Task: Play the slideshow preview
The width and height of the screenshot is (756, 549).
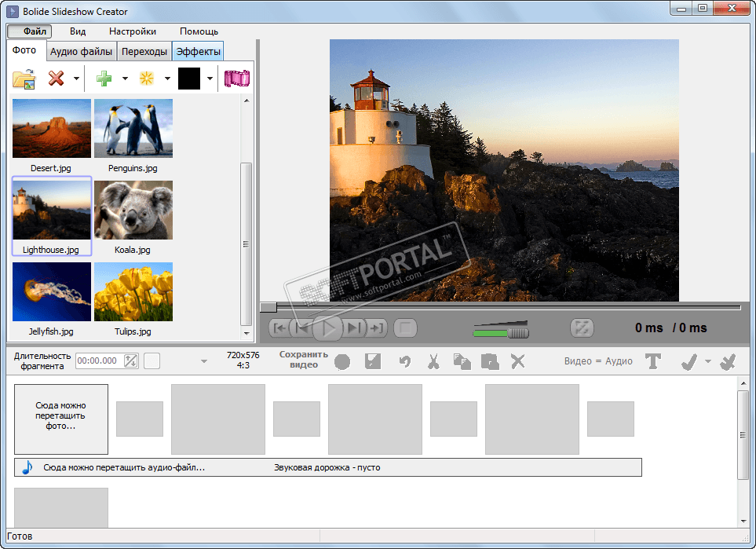Action: (x=328, y=328)
